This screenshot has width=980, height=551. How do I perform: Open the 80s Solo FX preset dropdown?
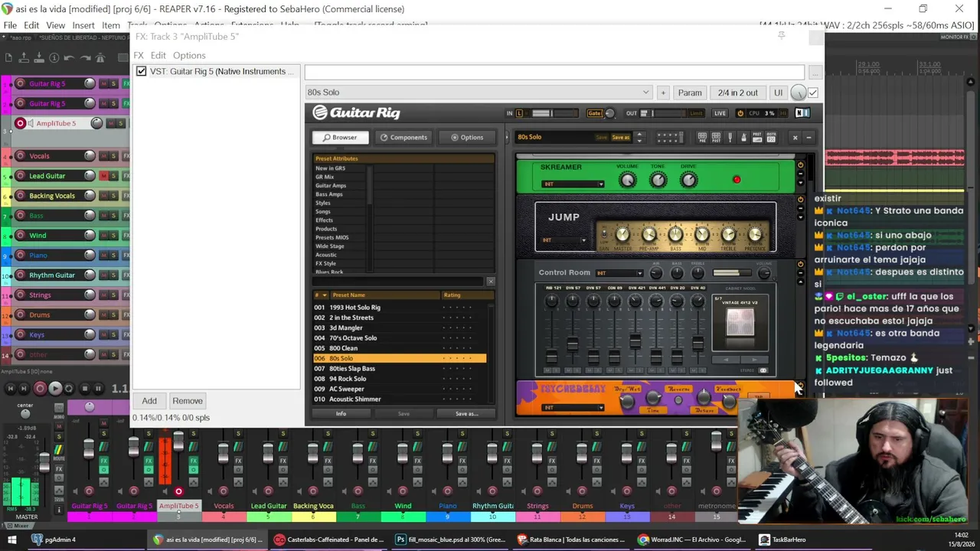[x=479, y=93]
